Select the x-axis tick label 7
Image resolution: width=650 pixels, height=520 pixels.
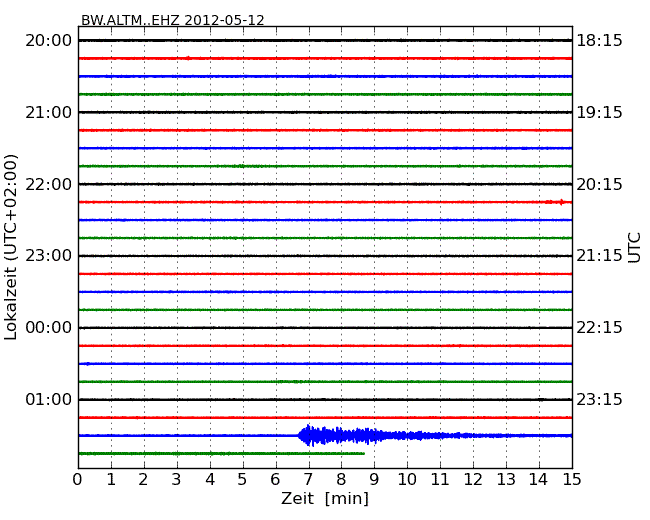click(x=308, y=479)
